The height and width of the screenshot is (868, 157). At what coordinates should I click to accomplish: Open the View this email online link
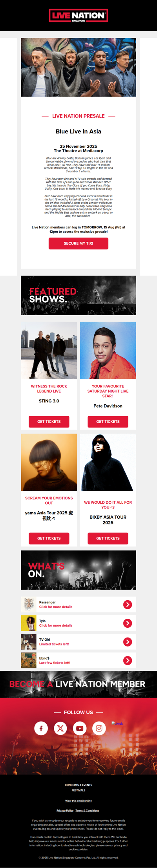pyautogui.click(x=78, y=801)
